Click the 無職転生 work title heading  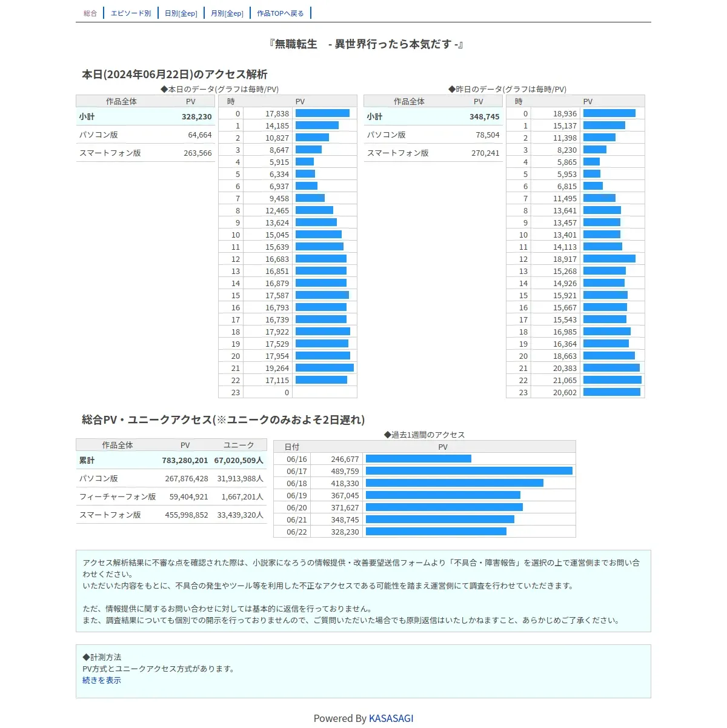(x=366, y=44)
